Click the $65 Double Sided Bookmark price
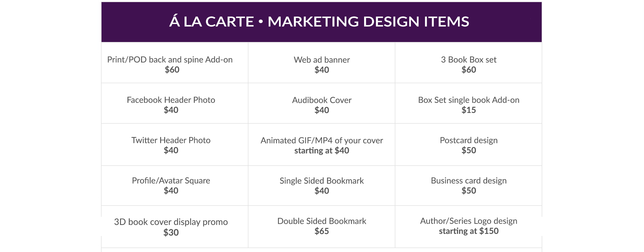Screen dimensions: 644x252 (x=322, y=231)
